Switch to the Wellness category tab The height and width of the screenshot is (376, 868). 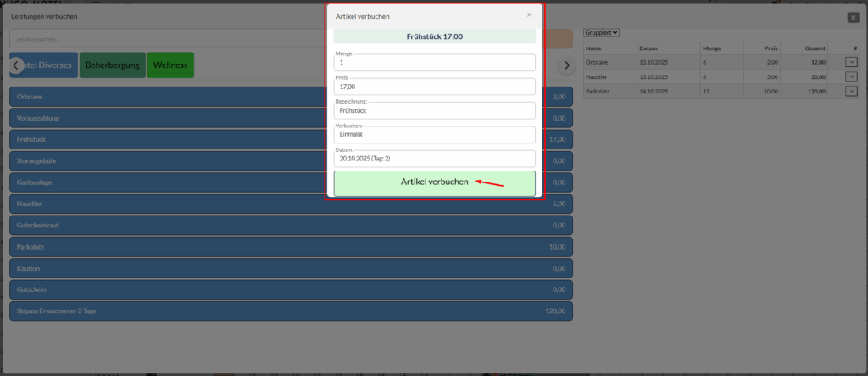pyautogui.click(x=170, y=65)
